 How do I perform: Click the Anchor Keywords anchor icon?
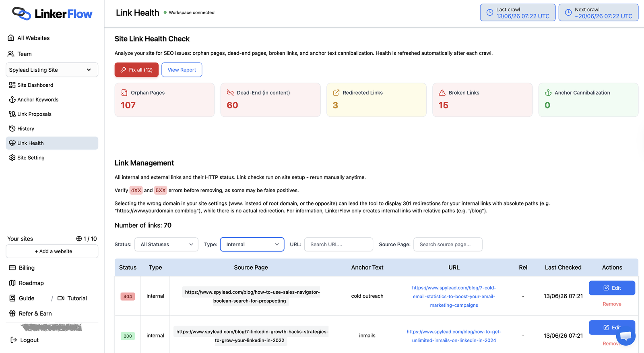pos(12,100)
